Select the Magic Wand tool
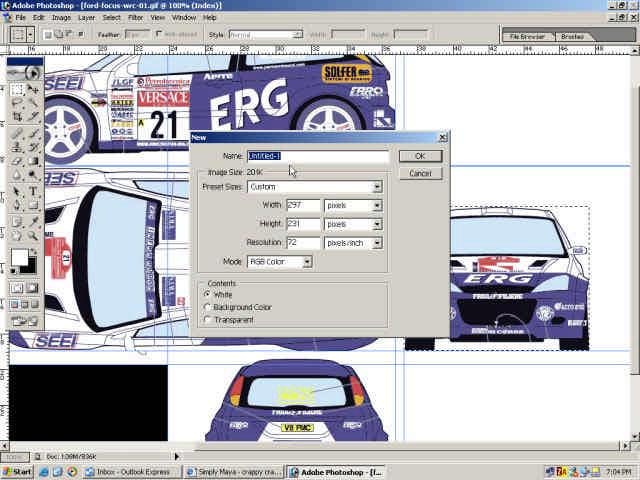Image resolution: width=640 pixels, height=480 pixels. point(33,103)
